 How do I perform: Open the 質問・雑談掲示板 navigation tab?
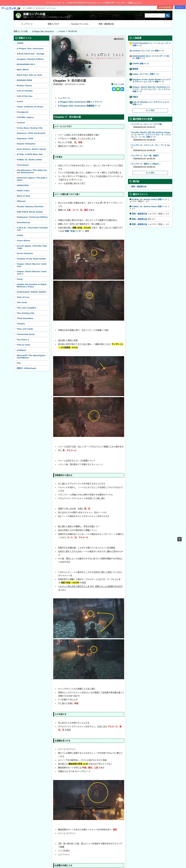pyautogui.click(x=106, y=24)
